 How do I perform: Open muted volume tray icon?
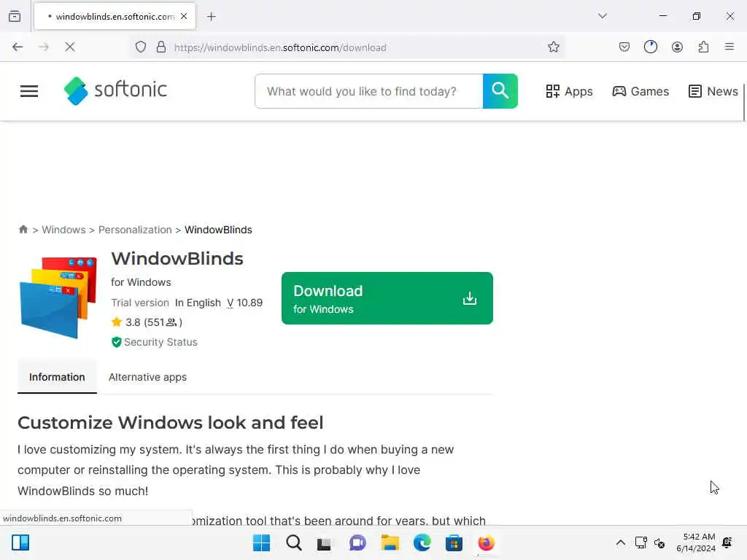click(659, 542)
